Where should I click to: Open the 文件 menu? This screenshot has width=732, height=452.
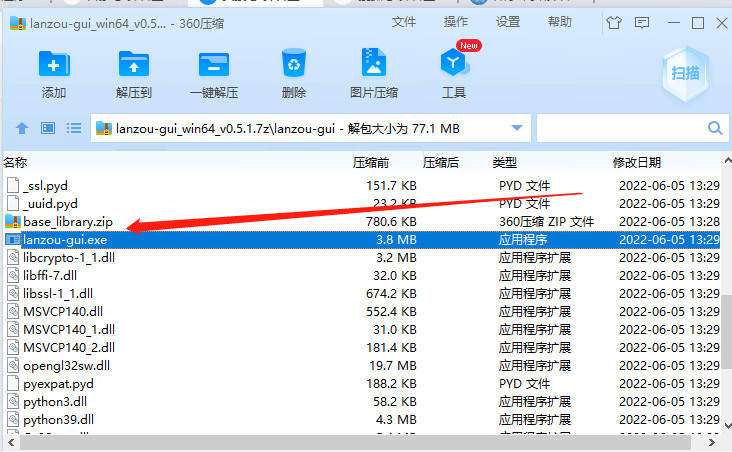coord(403,22)
